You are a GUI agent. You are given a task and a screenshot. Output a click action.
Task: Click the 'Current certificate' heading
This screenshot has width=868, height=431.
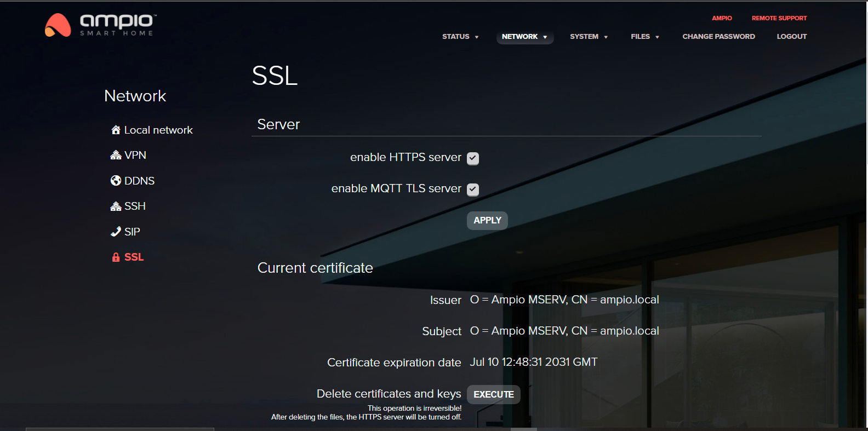pyautogui.click(x=315, y=268)
